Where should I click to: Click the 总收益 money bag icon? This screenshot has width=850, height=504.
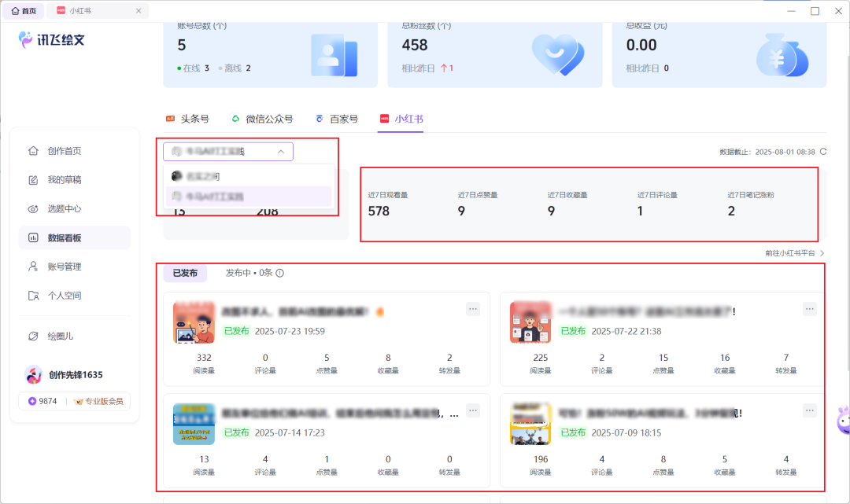782,55
